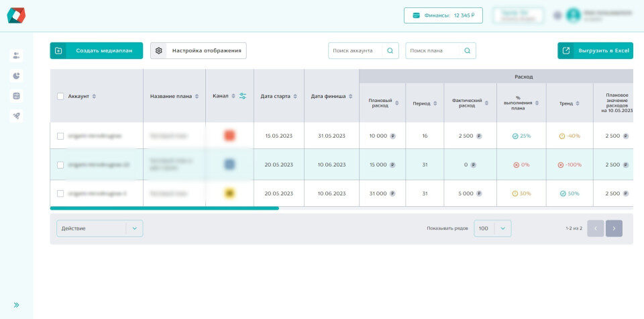Image resolution: width=644 pixels, height=319 pixels.
Task: Tick the checkbox in the highlighted second row
Action: point(60,165)
